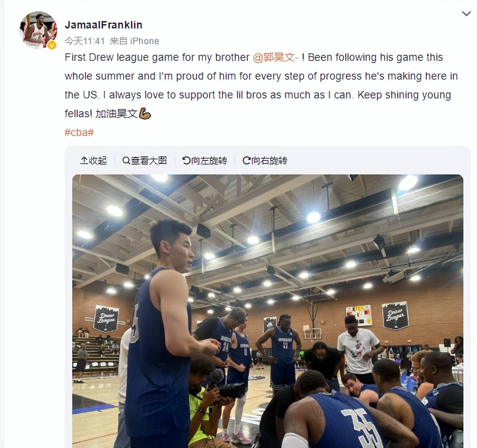Open the post options chevron menu
The width and height of the screenshot is (477, 448).
pyautogui.click(x=466, y=14)
